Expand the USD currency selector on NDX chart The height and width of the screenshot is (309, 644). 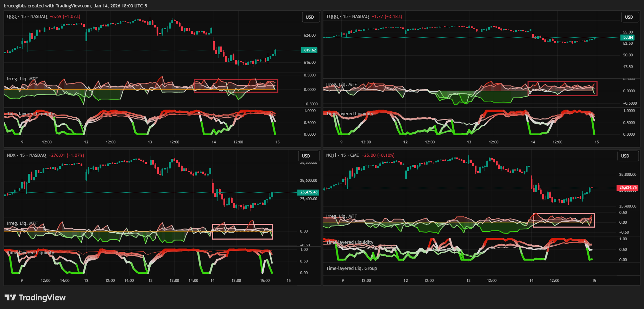click(x=306, y=156)
